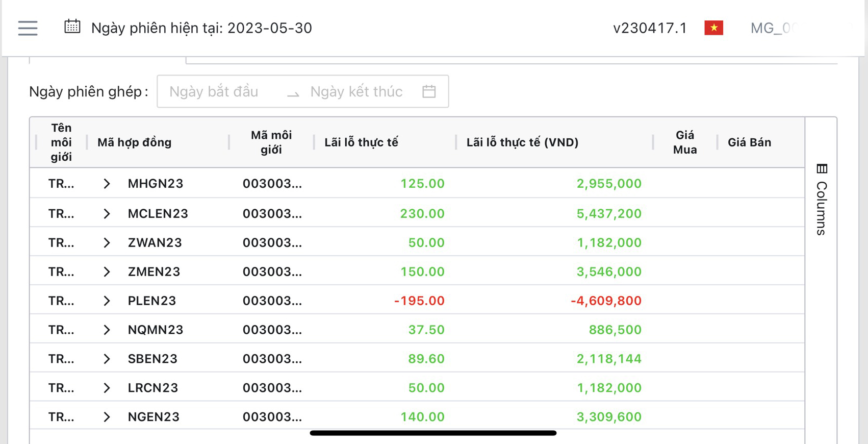Expand the NGEN23 row chevron

(107, 417)
